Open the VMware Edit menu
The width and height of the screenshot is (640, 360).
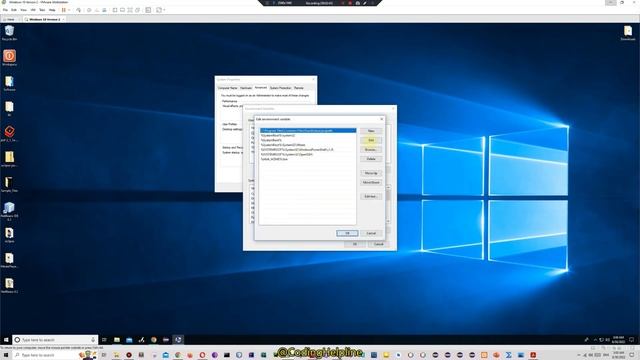click(14, 10)
